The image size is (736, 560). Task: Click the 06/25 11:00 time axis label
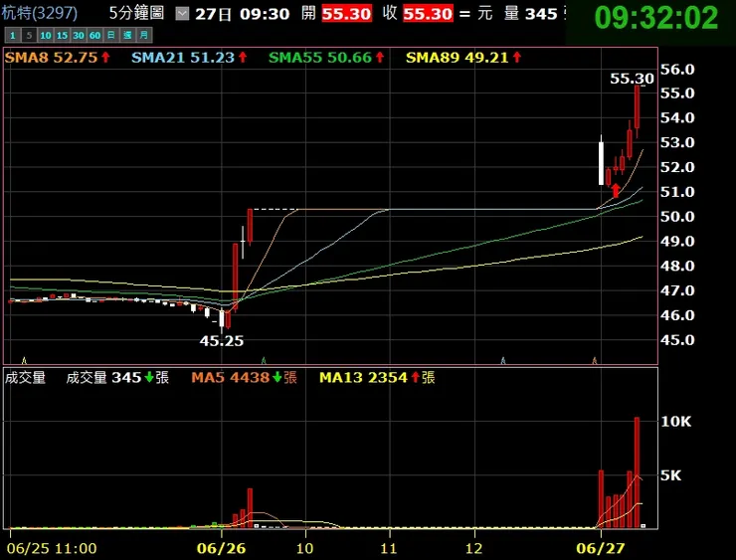52,548
